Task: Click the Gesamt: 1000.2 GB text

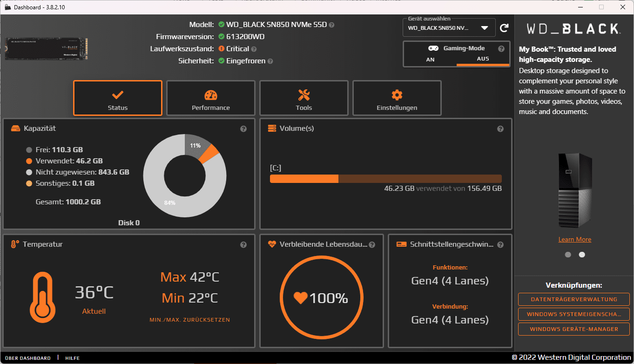Action: point(68,202)
